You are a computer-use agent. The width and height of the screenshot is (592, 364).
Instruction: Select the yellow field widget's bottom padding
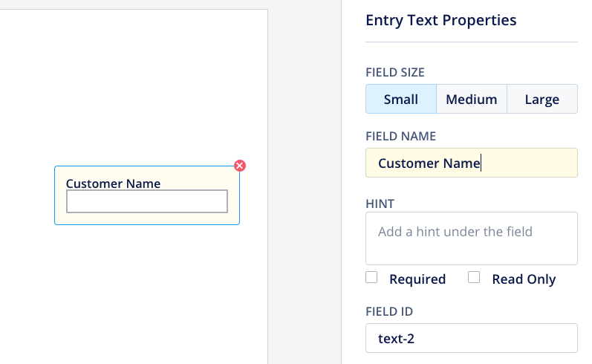147,218
